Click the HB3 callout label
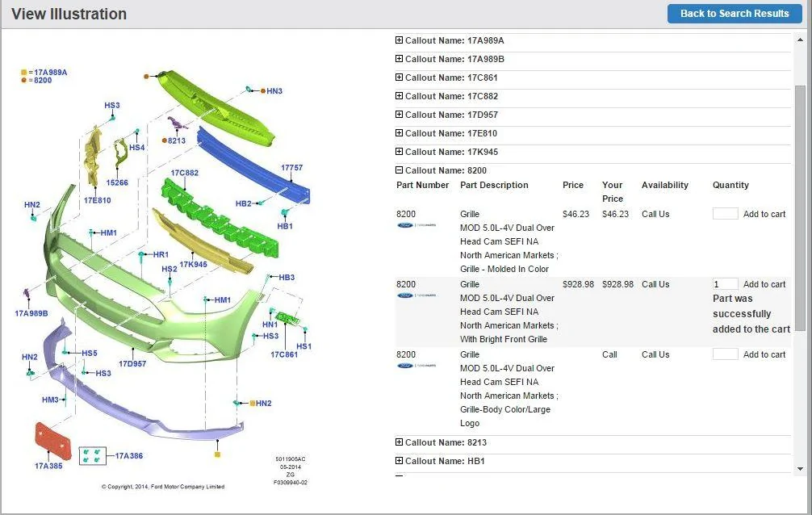Viewport: 812px width, 515px height. (287, 278)
